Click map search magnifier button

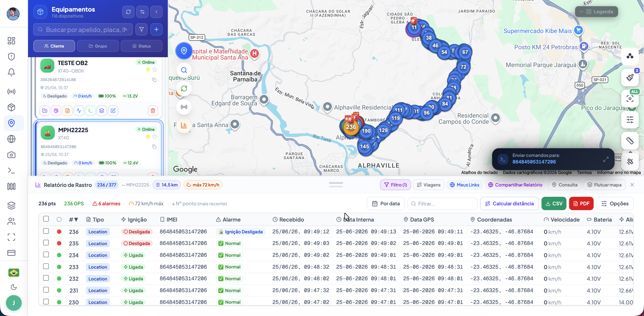(x=184, y=70)
